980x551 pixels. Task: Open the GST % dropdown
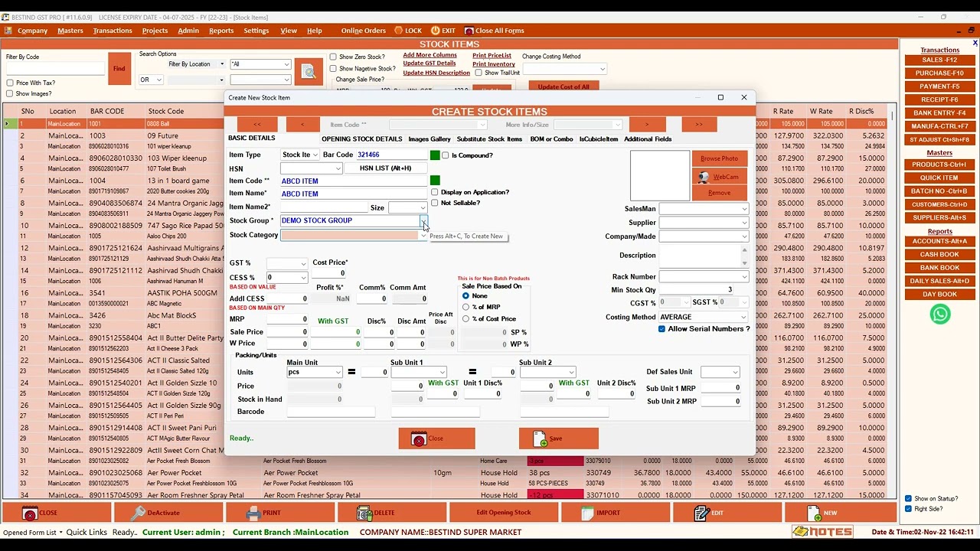coord(303,263)
